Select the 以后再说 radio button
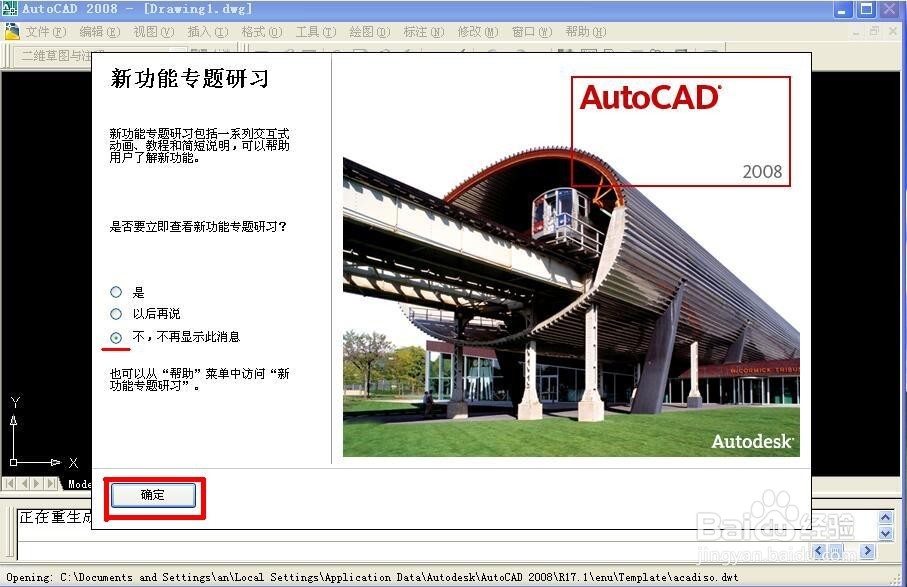The width and height of the screenshot is (907, 587). (115, 314)
